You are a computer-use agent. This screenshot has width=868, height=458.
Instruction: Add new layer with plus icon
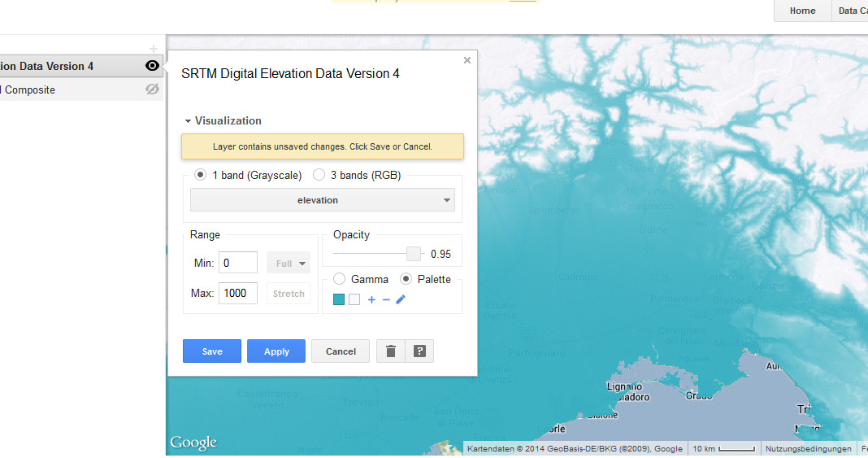(154, 49)
